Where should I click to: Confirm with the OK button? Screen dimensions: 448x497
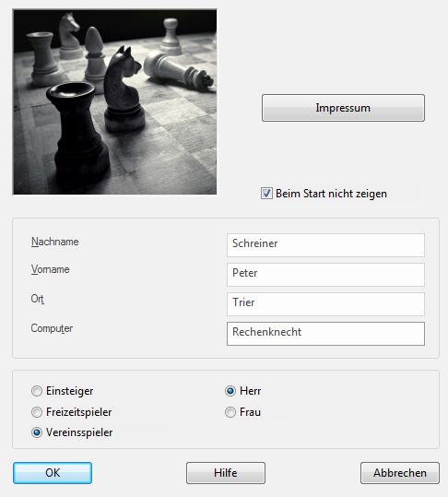point(53,473)
